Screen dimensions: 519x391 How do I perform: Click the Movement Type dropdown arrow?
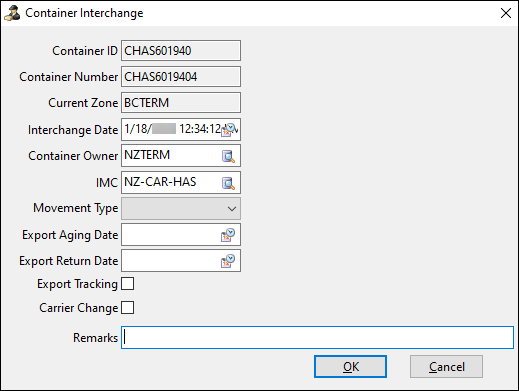(232, 209)
